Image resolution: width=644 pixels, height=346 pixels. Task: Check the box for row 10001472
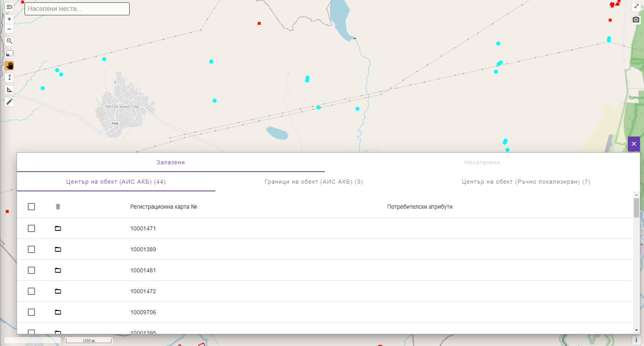(x=31, y=291)
